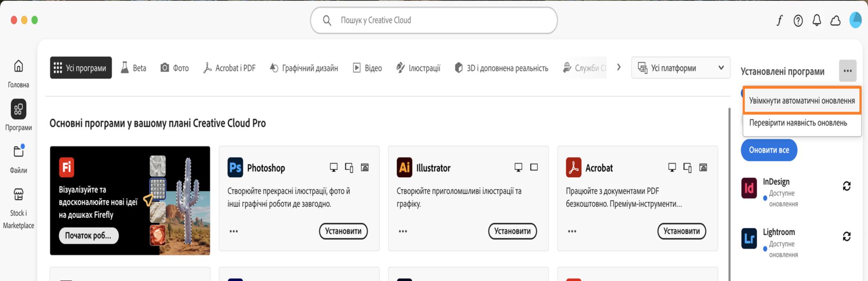Click InDesign name in installed programs
The width and height of the screenshot is (868, 281).
[x=776, y=181]
